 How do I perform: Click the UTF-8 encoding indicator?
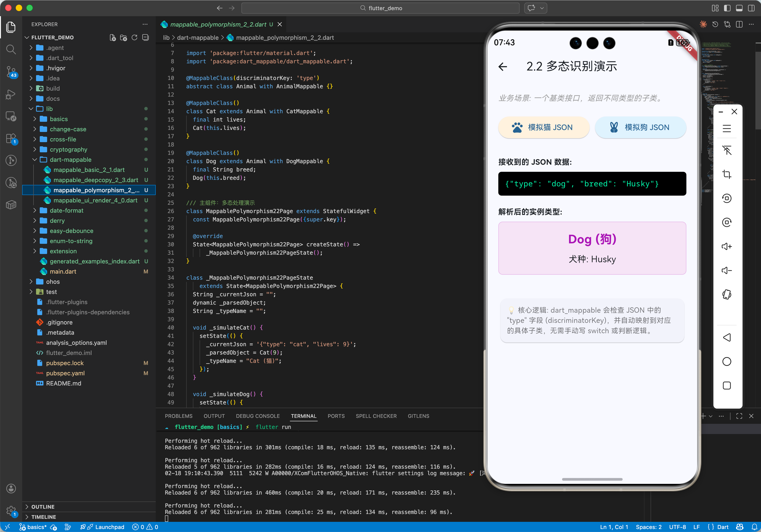click(x=677, y=527)
